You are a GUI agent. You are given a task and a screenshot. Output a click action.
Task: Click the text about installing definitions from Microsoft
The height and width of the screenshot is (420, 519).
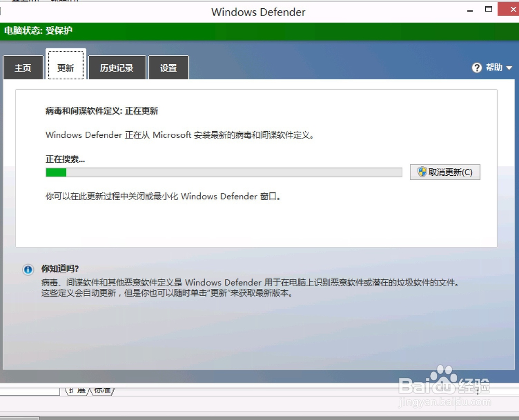tap(180, 135)
